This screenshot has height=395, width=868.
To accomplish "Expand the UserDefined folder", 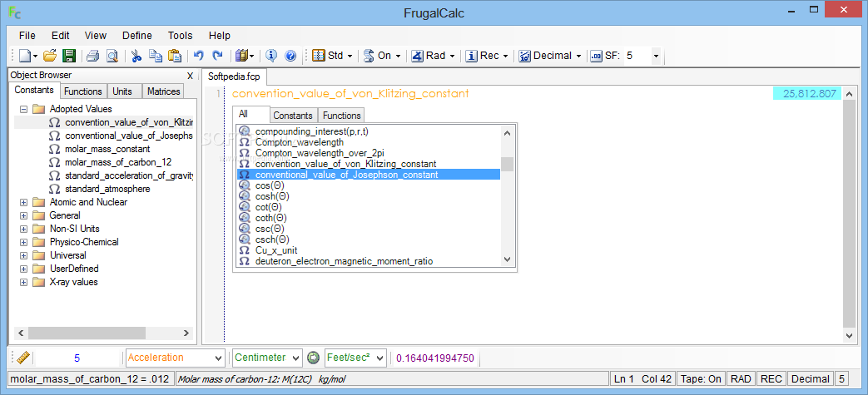I will coord(24,269).
